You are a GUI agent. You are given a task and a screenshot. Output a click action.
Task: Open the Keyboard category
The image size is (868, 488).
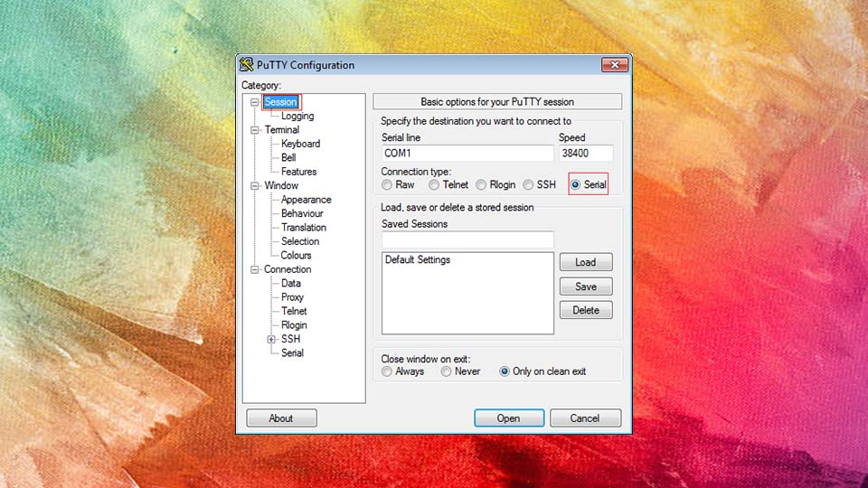[300, 144]
